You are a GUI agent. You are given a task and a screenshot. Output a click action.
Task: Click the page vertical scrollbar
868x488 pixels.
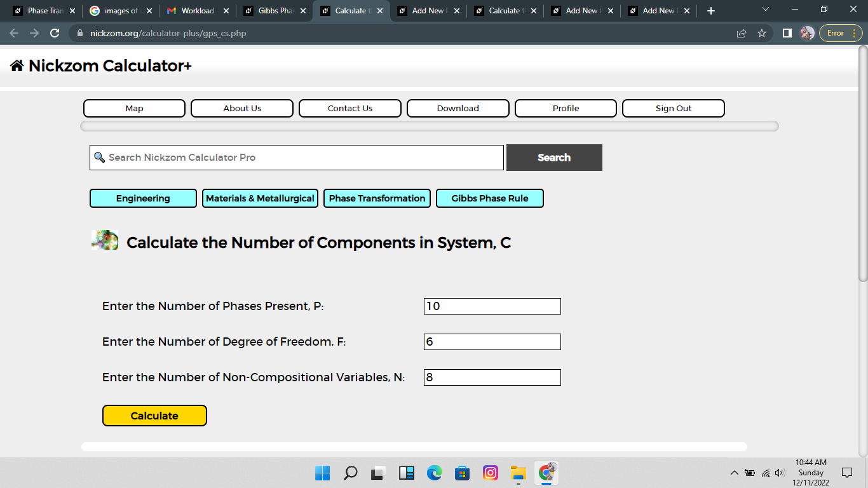[863, 164]
